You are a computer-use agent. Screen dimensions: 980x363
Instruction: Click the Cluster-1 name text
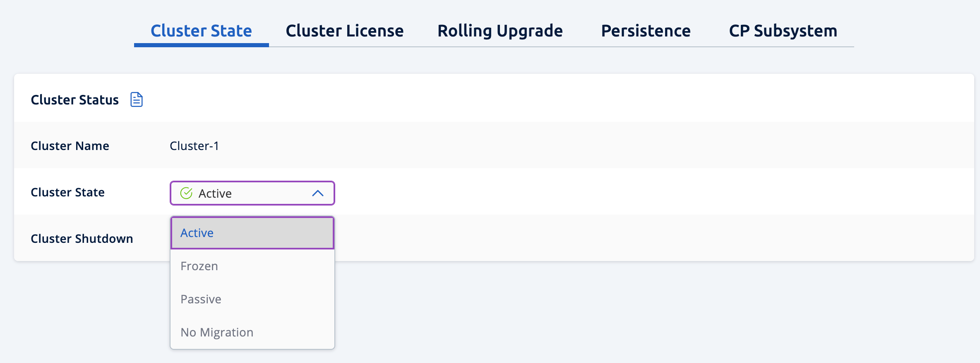[x=194, y=145]
